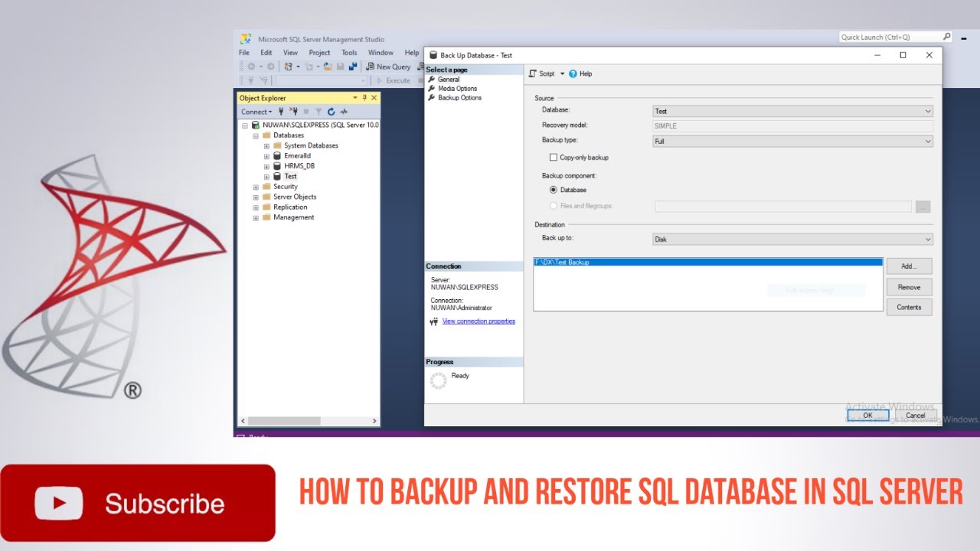Expand the Replication folder
980x551 pixels.
tap(256, 207)
